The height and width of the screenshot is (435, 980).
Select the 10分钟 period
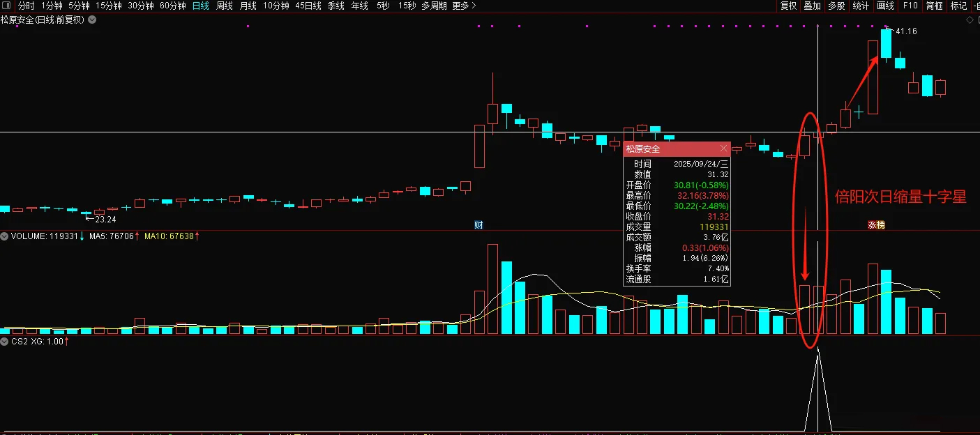pyautogui.click(x=276, y=6)
